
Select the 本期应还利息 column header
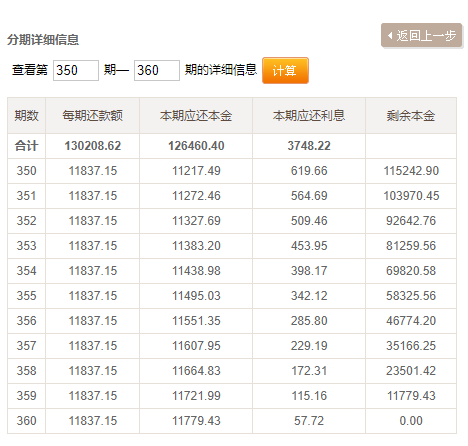click(x=309, y=116)
